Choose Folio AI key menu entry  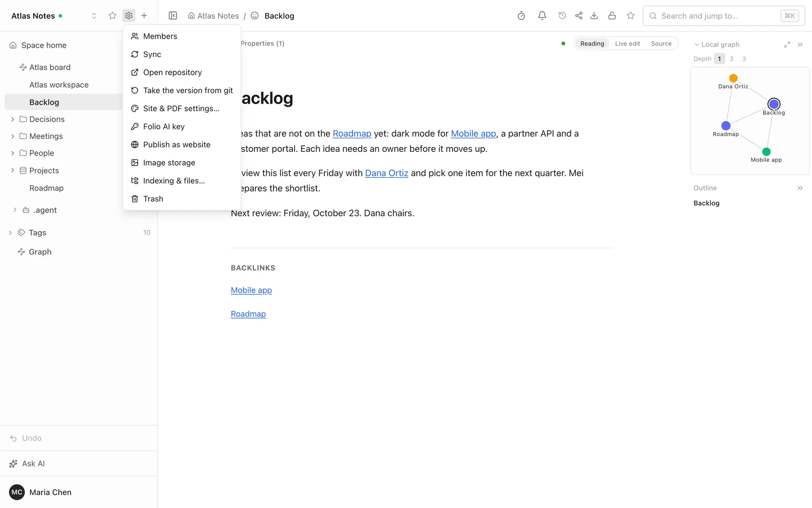[182, 126]
